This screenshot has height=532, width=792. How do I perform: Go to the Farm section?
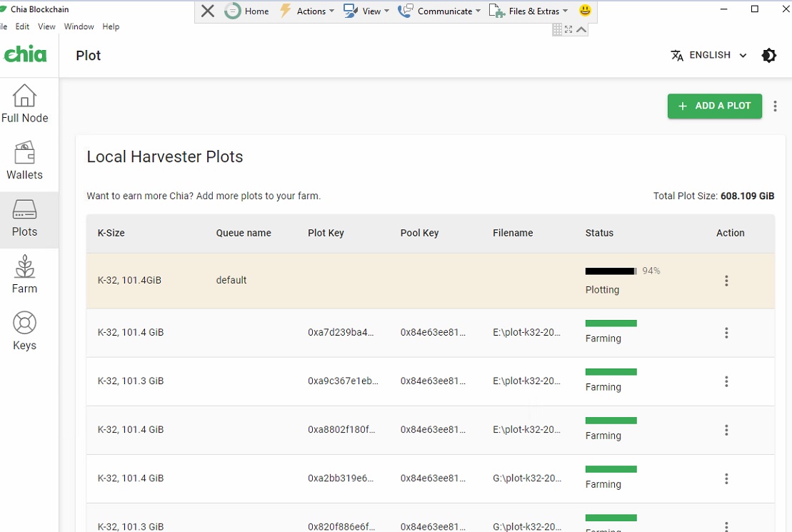pos(25,275)
